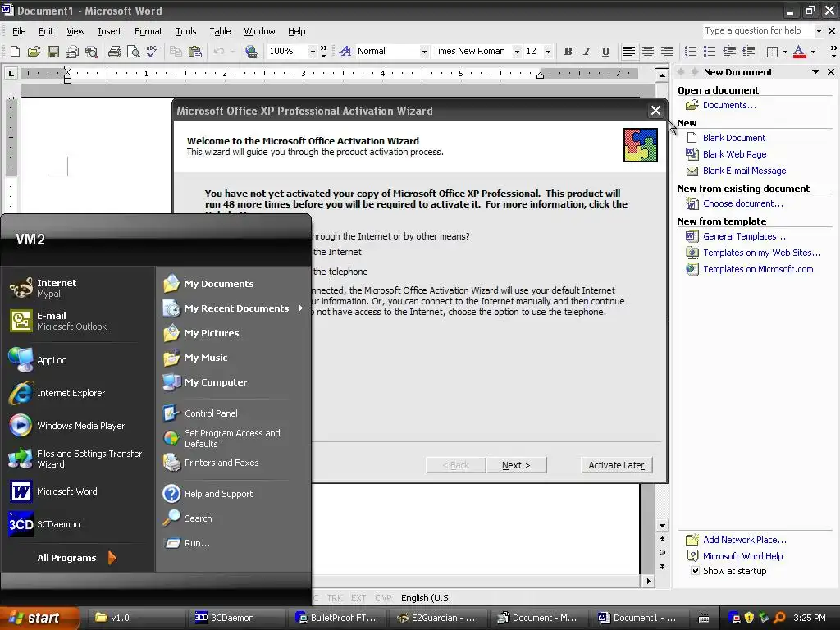Open the Times New Roman font dropdown
This screenshot has height=630, width=840.
pyautogui.click(x=517, y=52)
